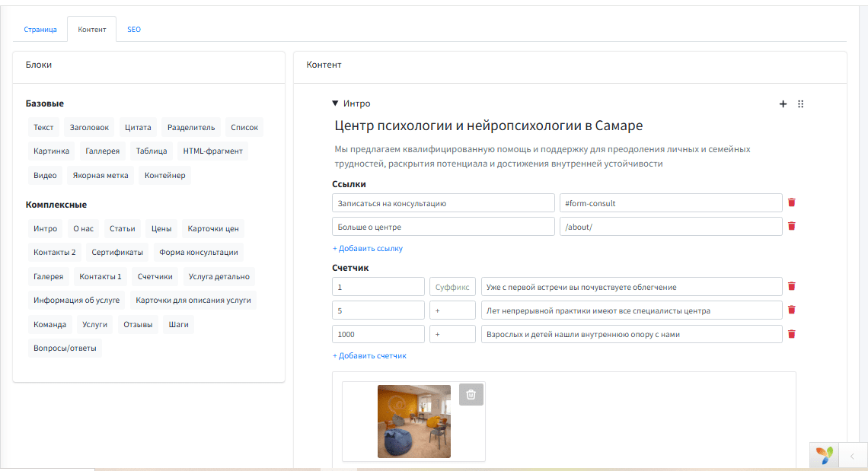Image resolution: width=868 pixels, height=471 pixels.
Task: Click the Добавить счетчик link
Action: tap(369, 356)
